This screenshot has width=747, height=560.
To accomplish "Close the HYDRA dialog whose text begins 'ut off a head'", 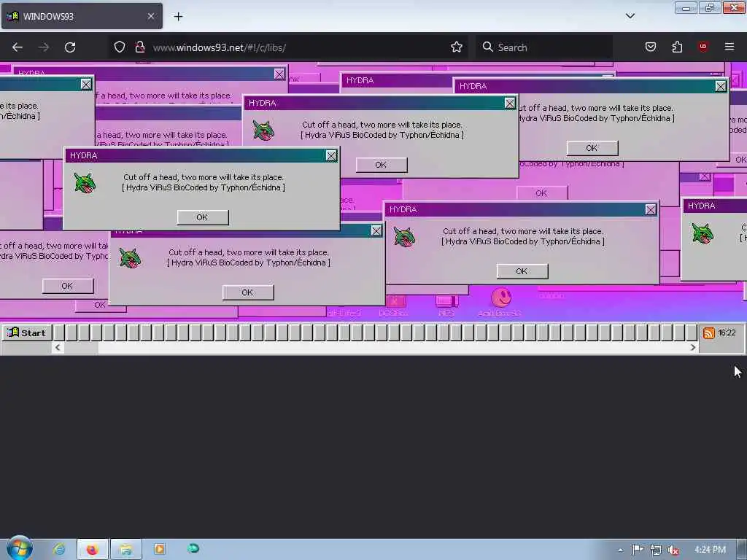I will coord(720,86).
